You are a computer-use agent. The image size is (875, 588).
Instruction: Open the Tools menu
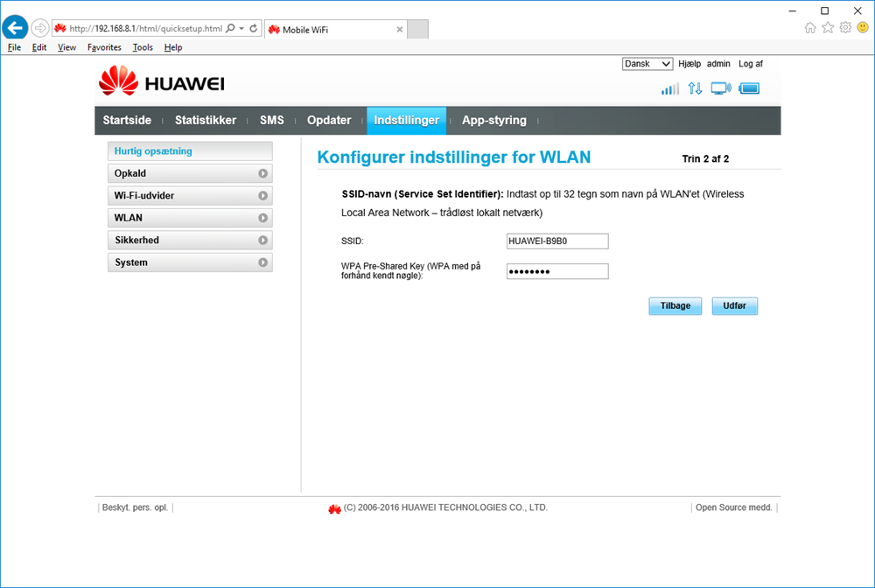click(x=143, y=47)
